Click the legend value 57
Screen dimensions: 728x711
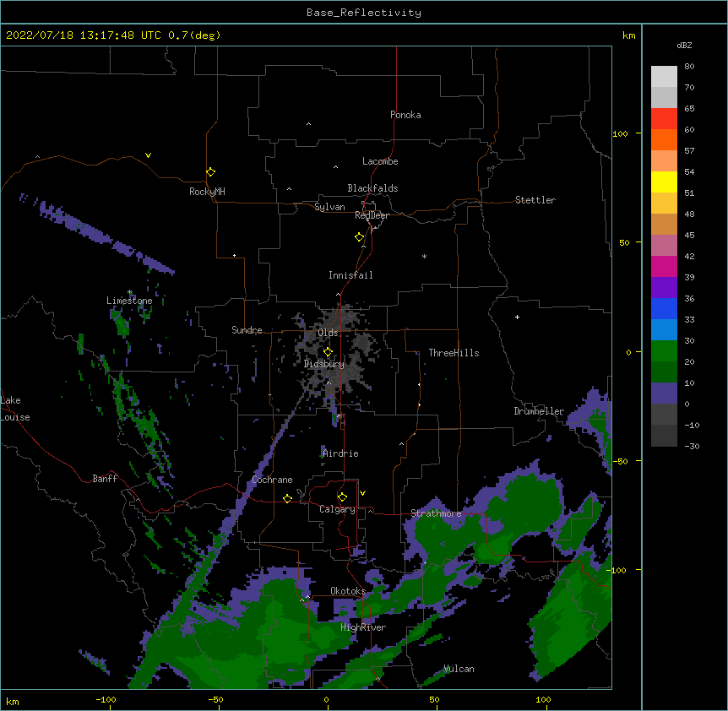pyautogui.click(x=689, y=151)
